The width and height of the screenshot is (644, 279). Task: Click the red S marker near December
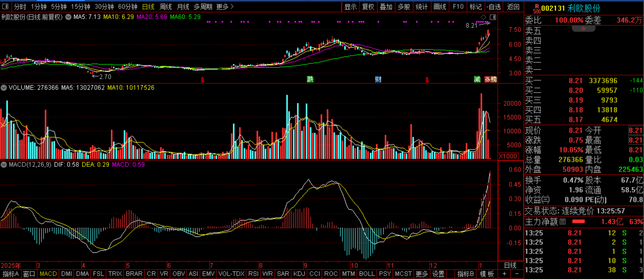click(427, 80)
